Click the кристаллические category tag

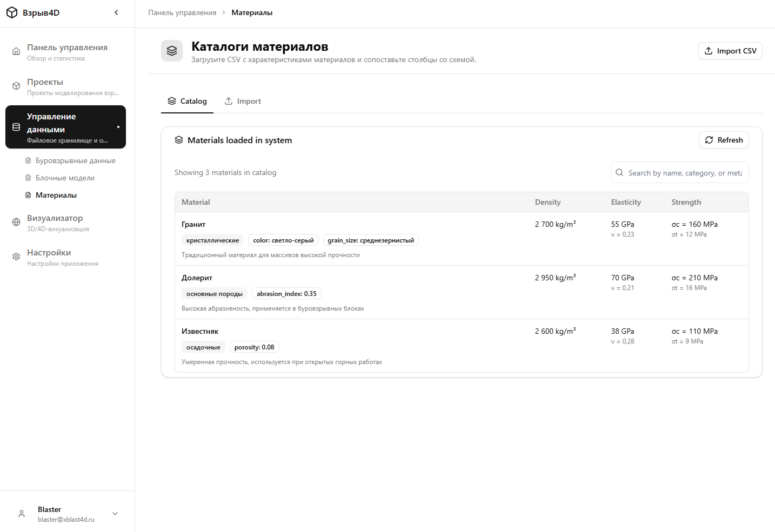[212, 240]
